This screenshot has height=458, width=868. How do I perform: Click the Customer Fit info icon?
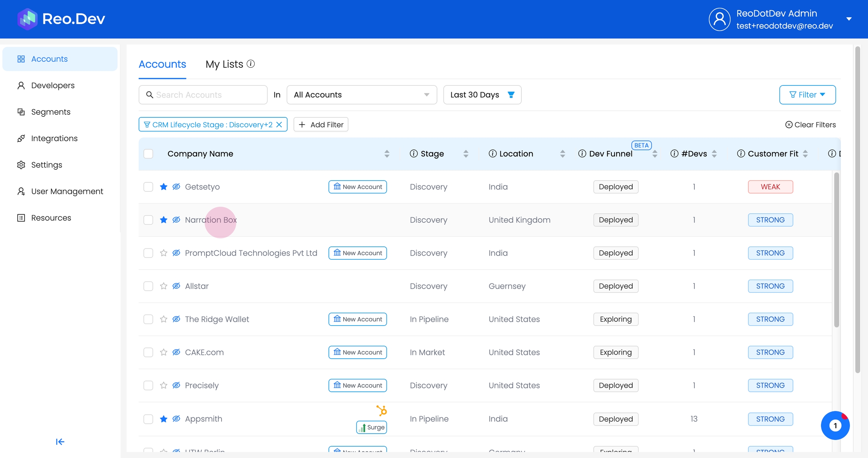[741, 154]
